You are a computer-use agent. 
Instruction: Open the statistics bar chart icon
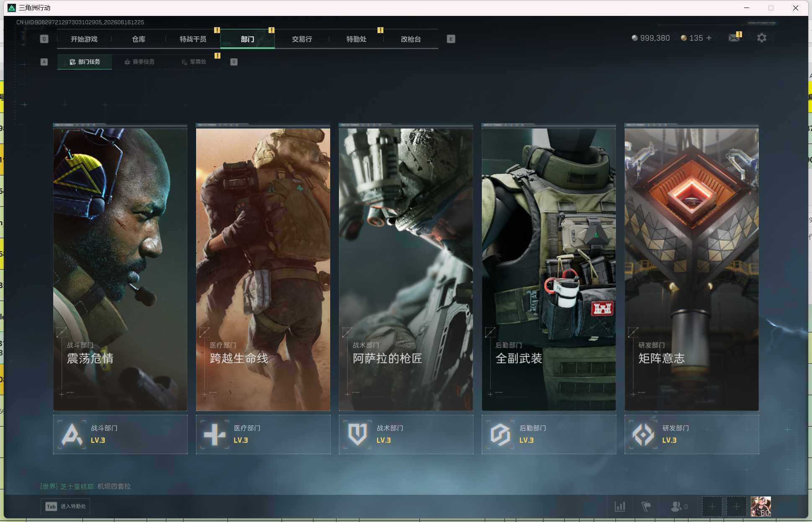click(x=620, y=507)
